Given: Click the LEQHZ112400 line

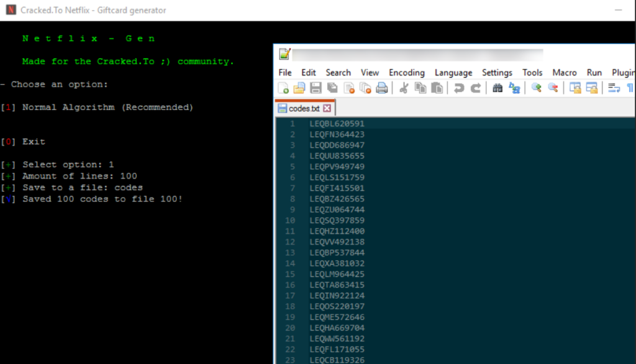Looking at the screenshot, I should click(x=337, y=231).
